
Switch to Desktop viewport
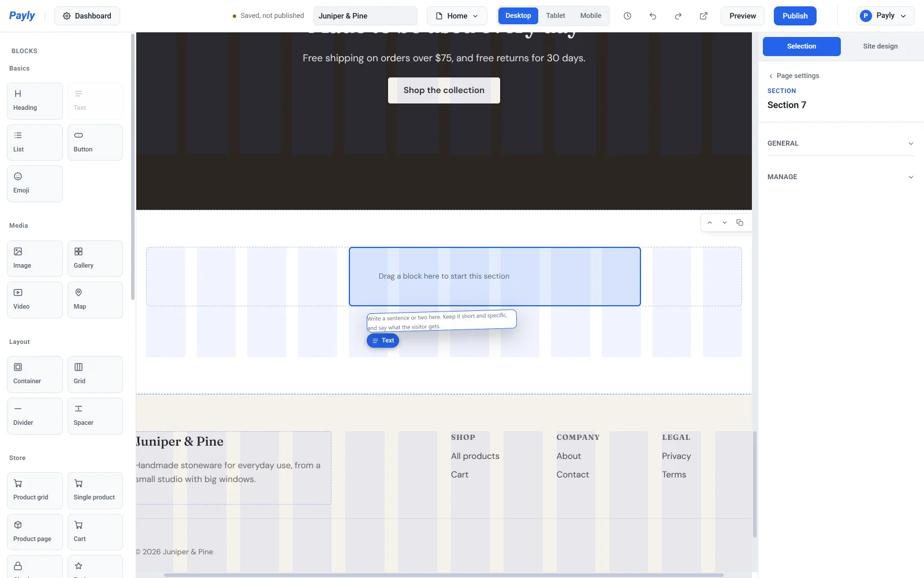click(518, 16)
